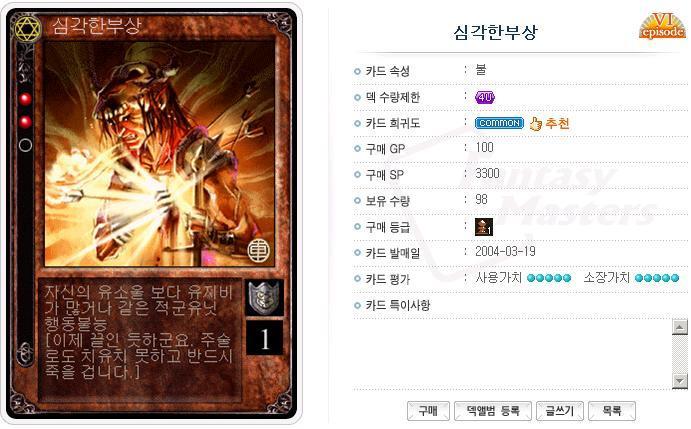Image resolution: width=691 pixels, height=429 pixels.
Task: Click the 글쓰기 write button
Action: (x=560, y=411)
